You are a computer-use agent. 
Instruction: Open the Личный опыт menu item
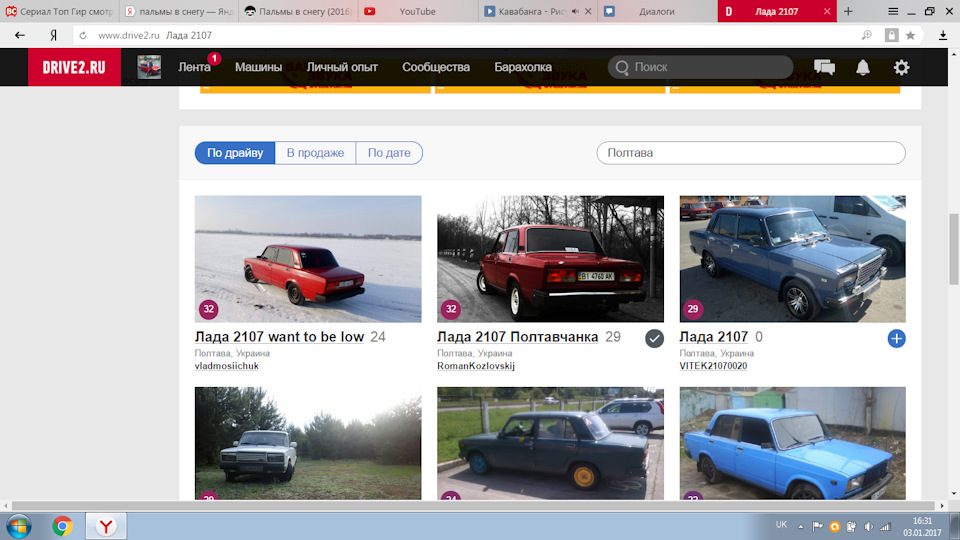click(x=342, y=67)
